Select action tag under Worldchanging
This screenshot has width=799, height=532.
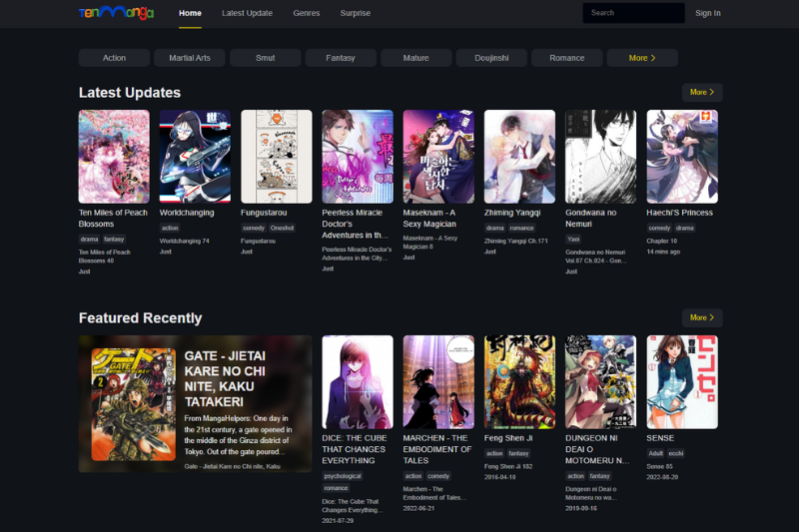point(170,229)
